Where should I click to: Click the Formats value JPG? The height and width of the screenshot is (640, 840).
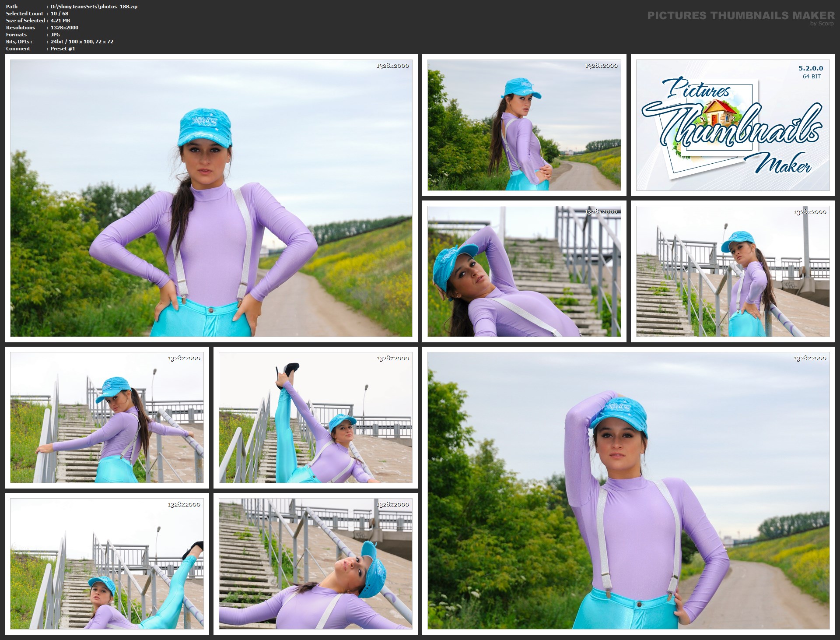(x=55, y=35)
